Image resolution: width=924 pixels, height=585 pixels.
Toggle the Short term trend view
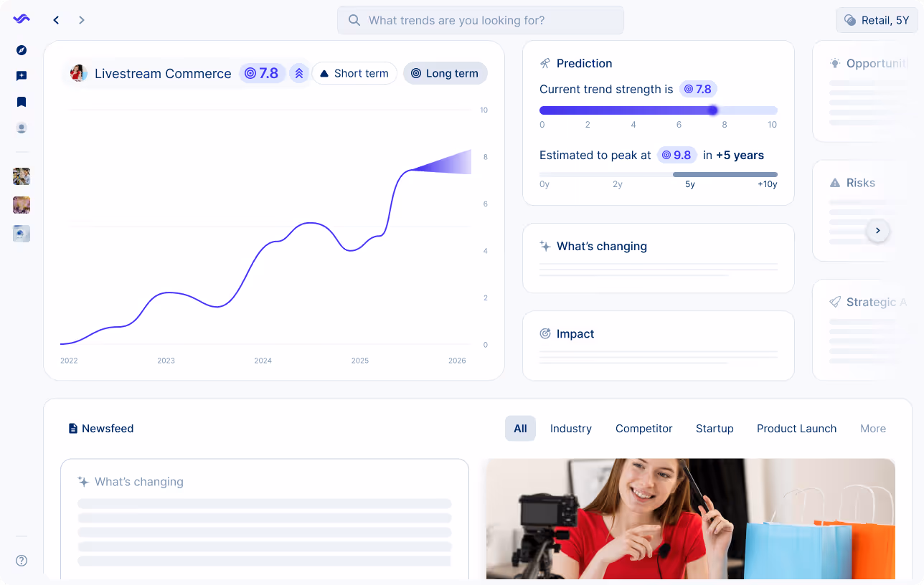[354, 73]
